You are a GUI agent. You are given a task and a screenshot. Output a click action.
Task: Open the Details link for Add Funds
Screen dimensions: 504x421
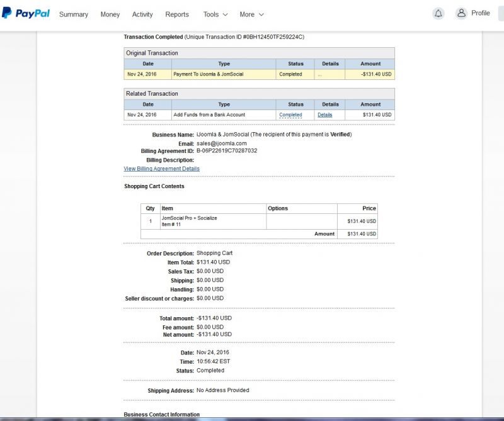pyautogui.click(x=325, y=115)
